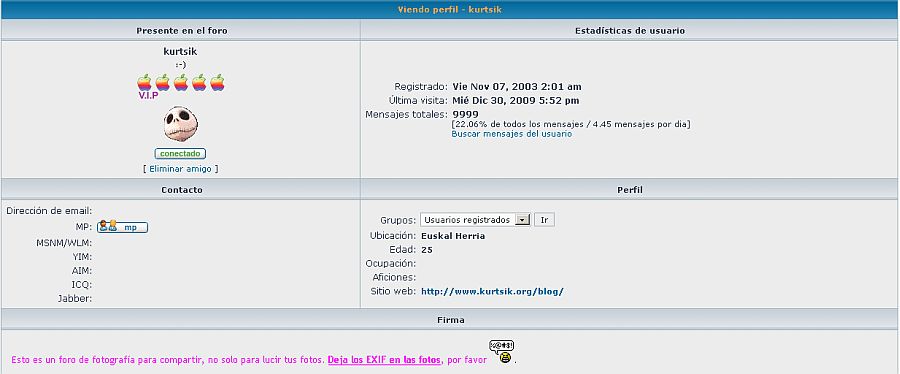The width and height of the screenshot is (900, 374).
Task: Click 'Deja los EXIF en las fotos' link
Action: click(385, 360)
